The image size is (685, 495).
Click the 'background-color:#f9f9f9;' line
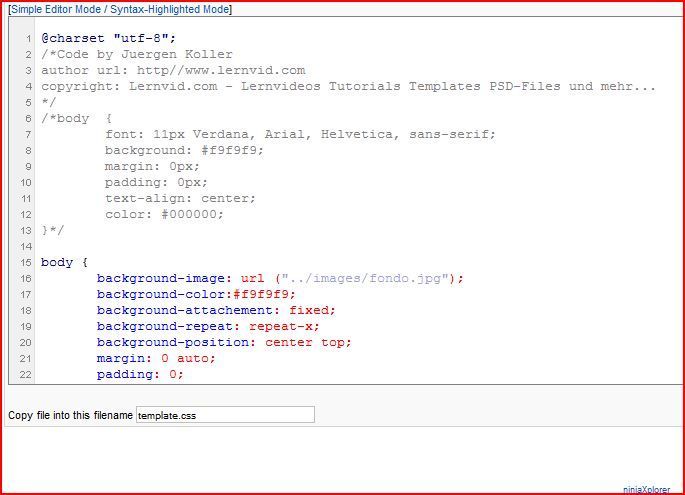(196, 294)
